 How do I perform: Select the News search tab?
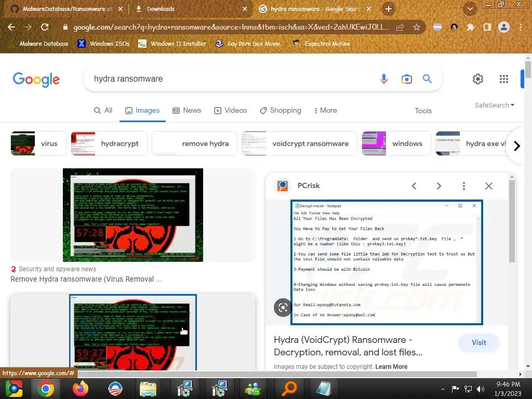point(187,111)
